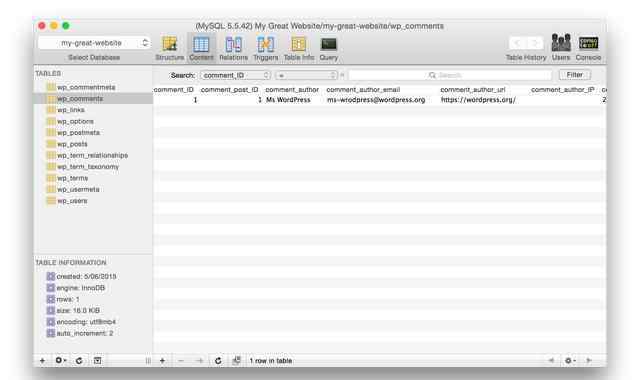Click the multiple-rows icon beside row count
640x380 pixels.
(236, 360)
